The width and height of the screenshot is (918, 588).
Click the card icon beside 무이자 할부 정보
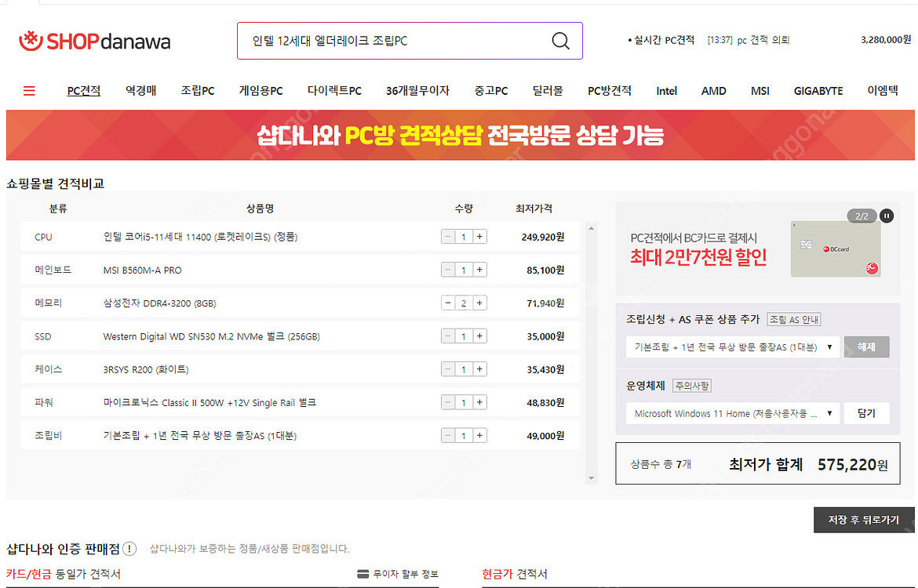pos(363,574)
